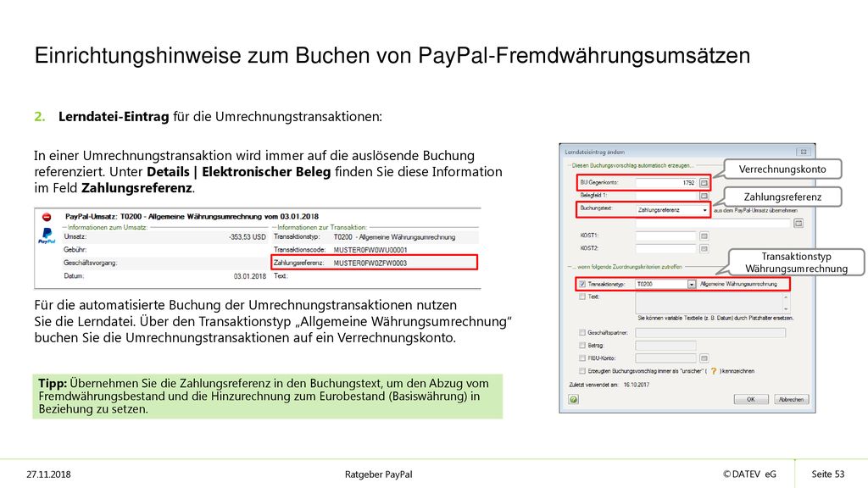Click the Abbrechen button
The height and width of the screenshot is (488, 868).
pos(791,399)
